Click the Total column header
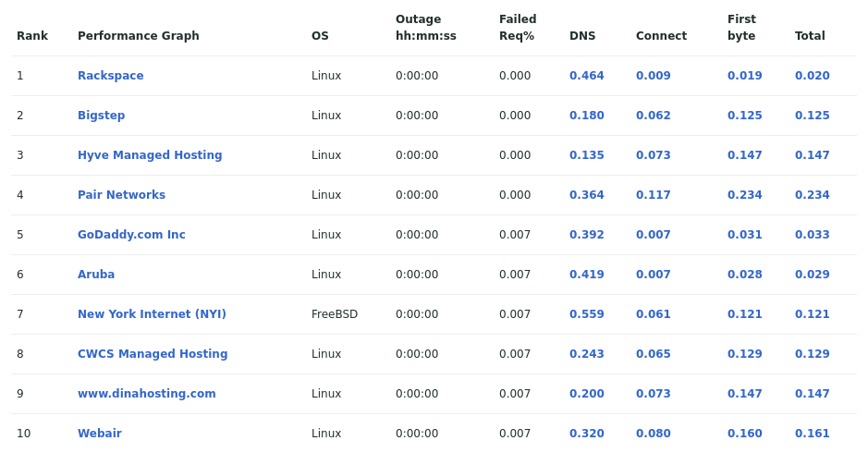 pos(810,35)
